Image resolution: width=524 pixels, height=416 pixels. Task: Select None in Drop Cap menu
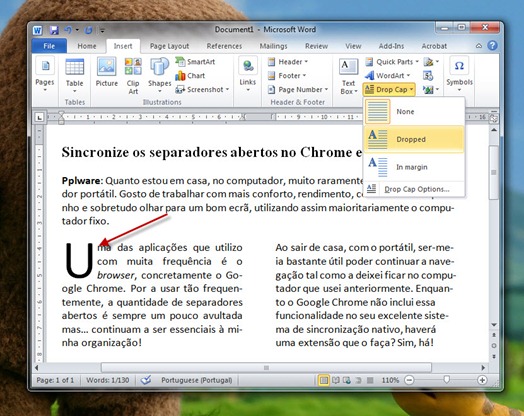[414, 112]
